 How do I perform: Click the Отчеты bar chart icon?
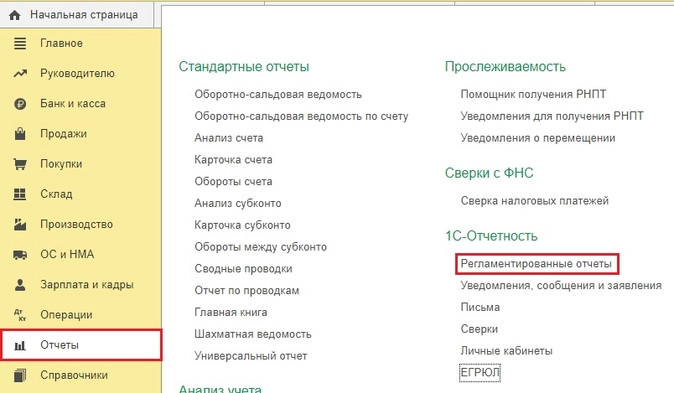click(20, 345)
